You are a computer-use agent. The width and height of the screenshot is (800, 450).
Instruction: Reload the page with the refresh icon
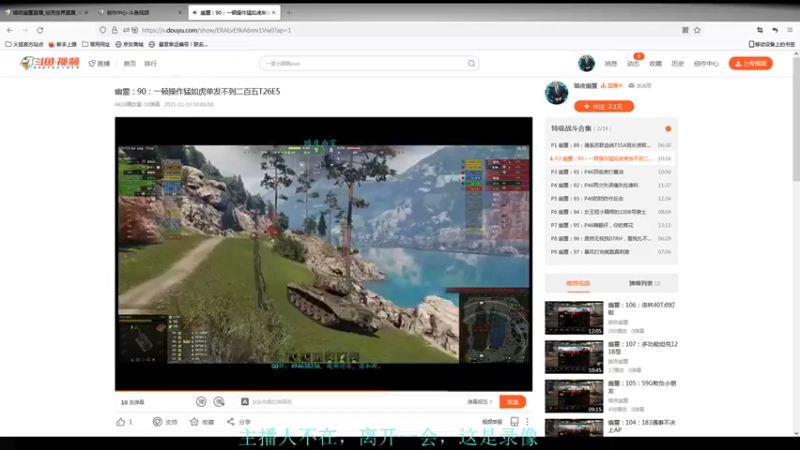pyautogui.click(x=40, y=30)
